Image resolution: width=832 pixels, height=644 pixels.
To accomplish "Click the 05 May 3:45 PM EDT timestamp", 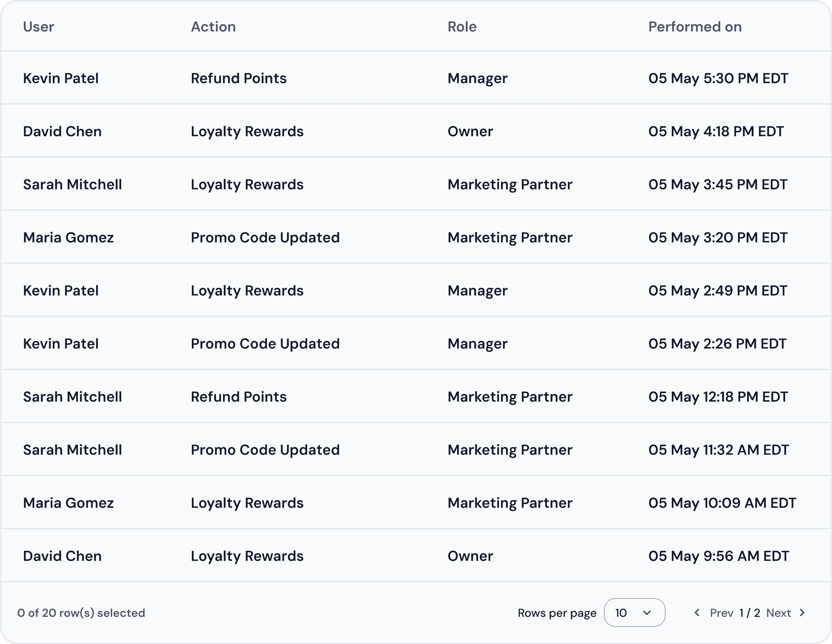I will [x=718, y=185].
